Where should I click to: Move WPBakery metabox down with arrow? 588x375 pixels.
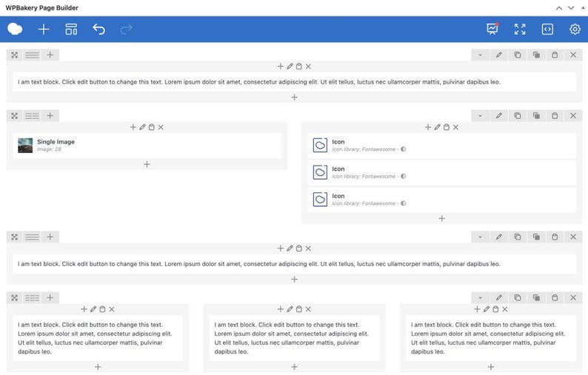click(571, 8)
